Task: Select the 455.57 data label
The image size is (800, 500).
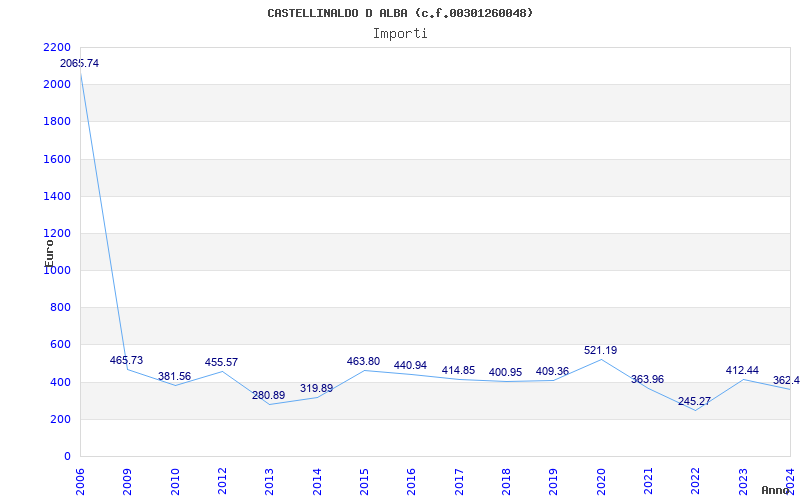Action: (221, 363)
